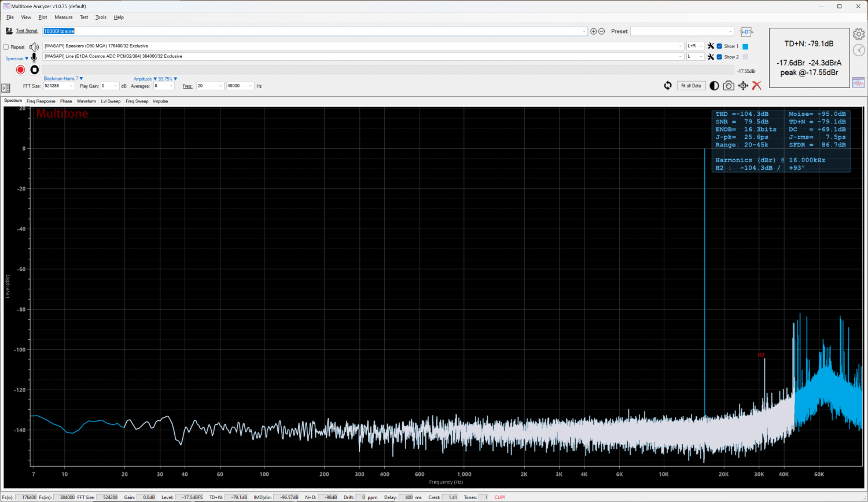
Task: Open the Plot menu
Action: coord(43,17)
